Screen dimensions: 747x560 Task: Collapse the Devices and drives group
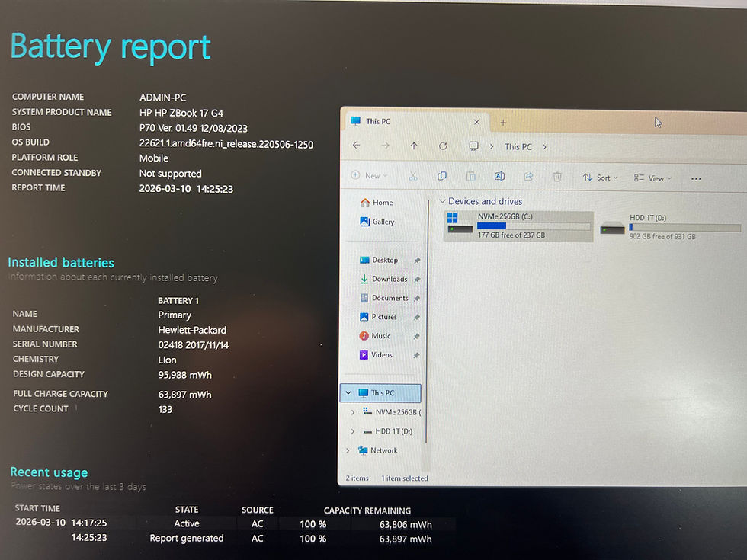point(442,201)
